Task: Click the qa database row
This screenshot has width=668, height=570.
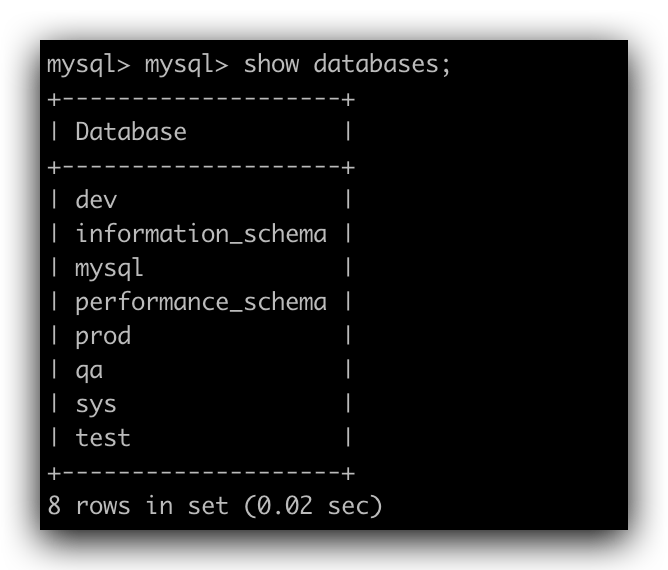Action: [x=89, y=370]
